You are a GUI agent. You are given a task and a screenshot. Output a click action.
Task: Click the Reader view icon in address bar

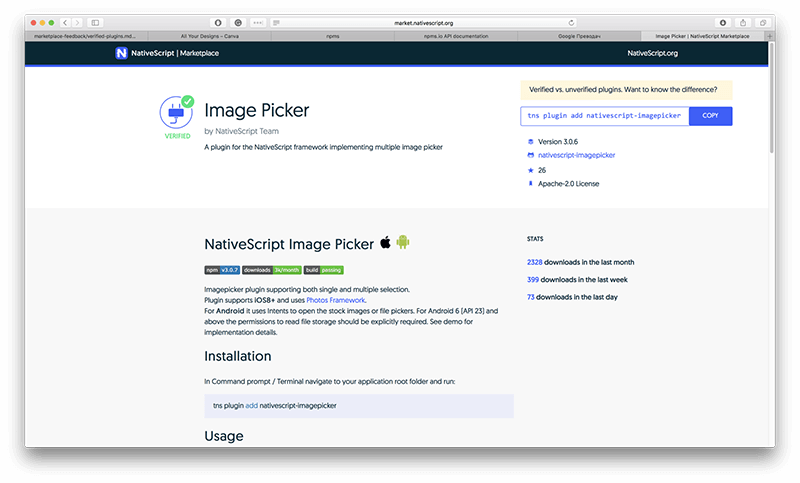[x=277, y=22]
